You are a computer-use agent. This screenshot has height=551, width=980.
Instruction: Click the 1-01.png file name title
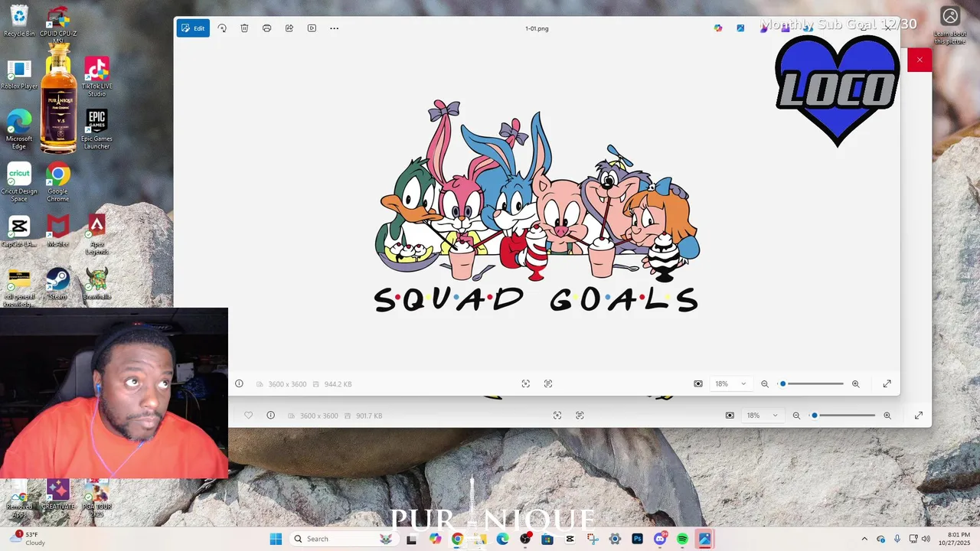[537, 28]
